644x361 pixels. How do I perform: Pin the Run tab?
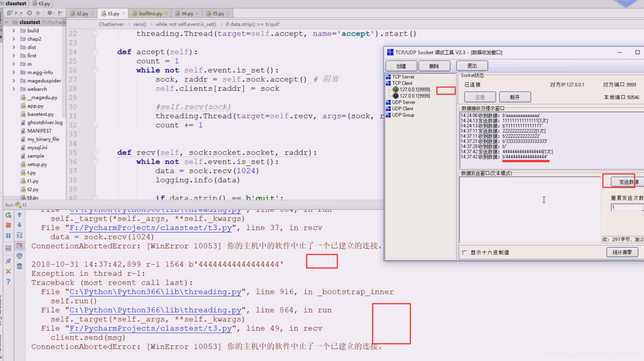8,261
